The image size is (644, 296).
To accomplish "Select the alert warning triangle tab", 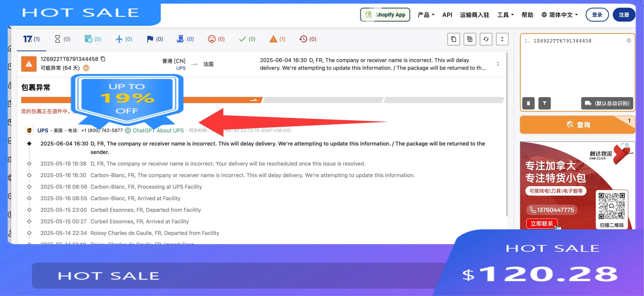I will (x=277, y=39).
